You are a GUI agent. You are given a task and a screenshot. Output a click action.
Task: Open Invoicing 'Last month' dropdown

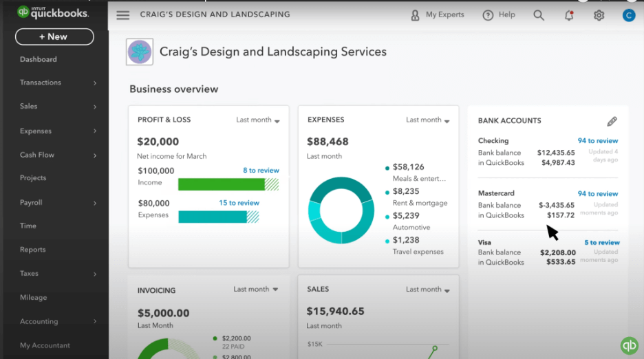coord(255,289)
